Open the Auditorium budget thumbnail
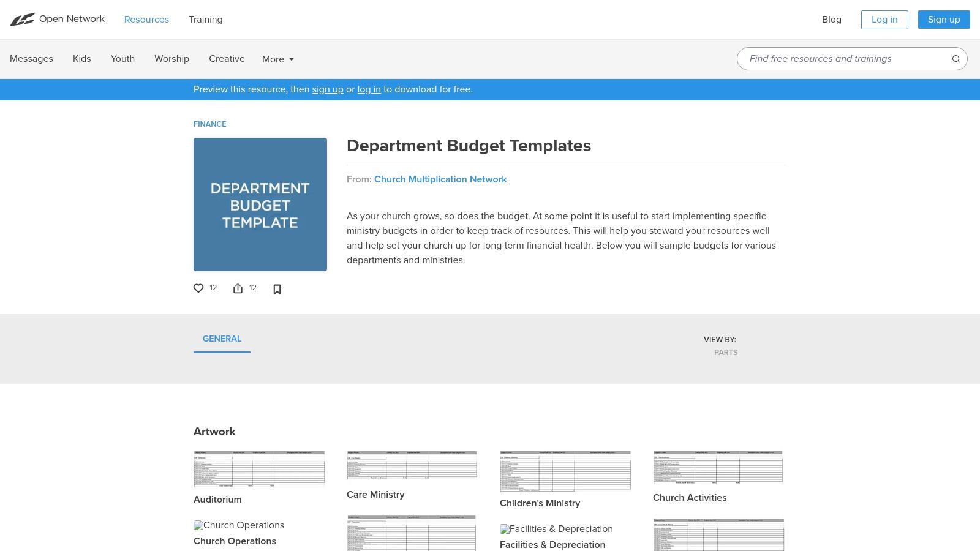Viewport: 980px width, 551px height. (259, 469)
